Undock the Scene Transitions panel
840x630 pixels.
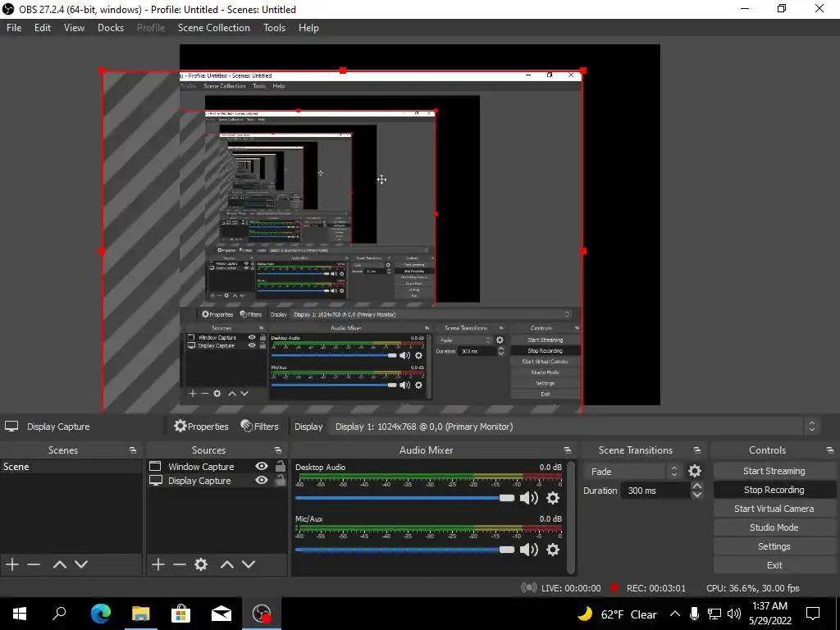pyautogui.click(x=697, y=450)
